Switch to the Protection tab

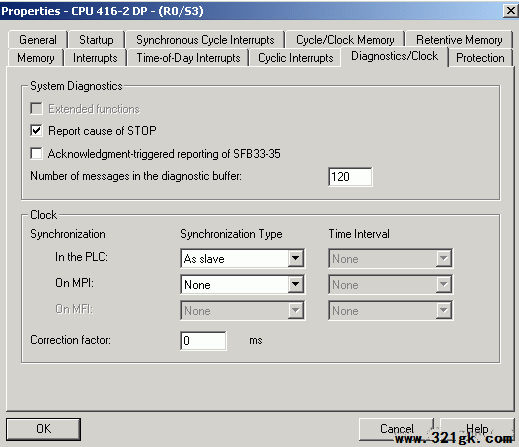click(480, 58)
